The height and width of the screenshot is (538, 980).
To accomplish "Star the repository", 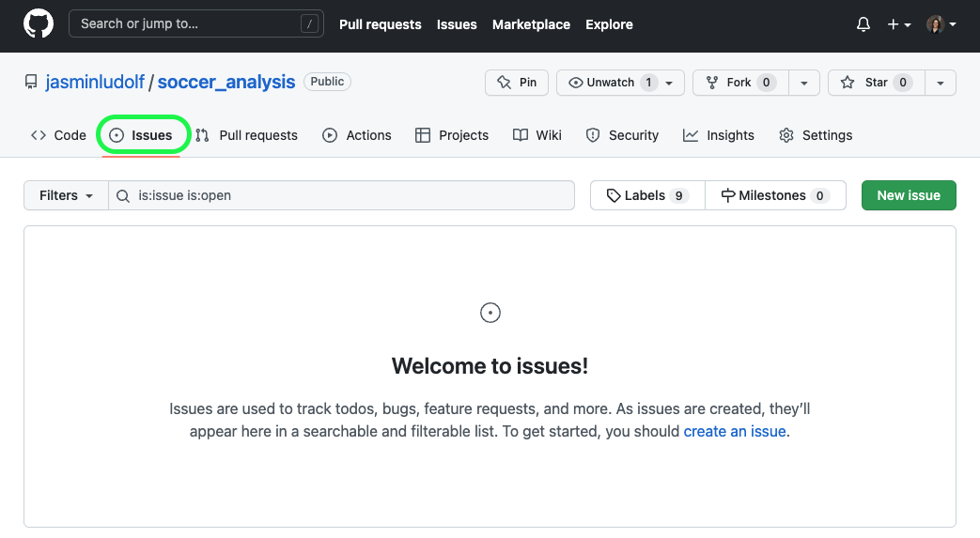I will click(877, 83).
